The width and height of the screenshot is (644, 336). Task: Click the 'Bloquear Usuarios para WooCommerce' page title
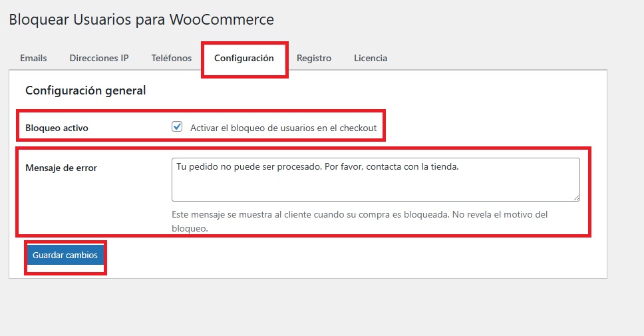tap(141, 19)
